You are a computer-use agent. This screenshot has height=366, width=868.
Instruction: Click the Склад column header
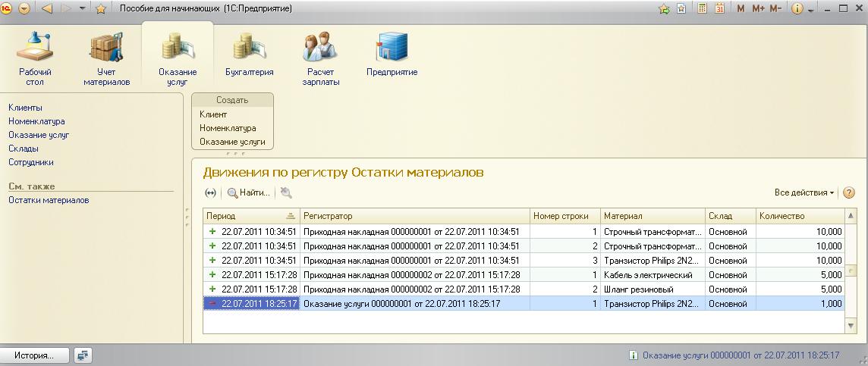730,216
